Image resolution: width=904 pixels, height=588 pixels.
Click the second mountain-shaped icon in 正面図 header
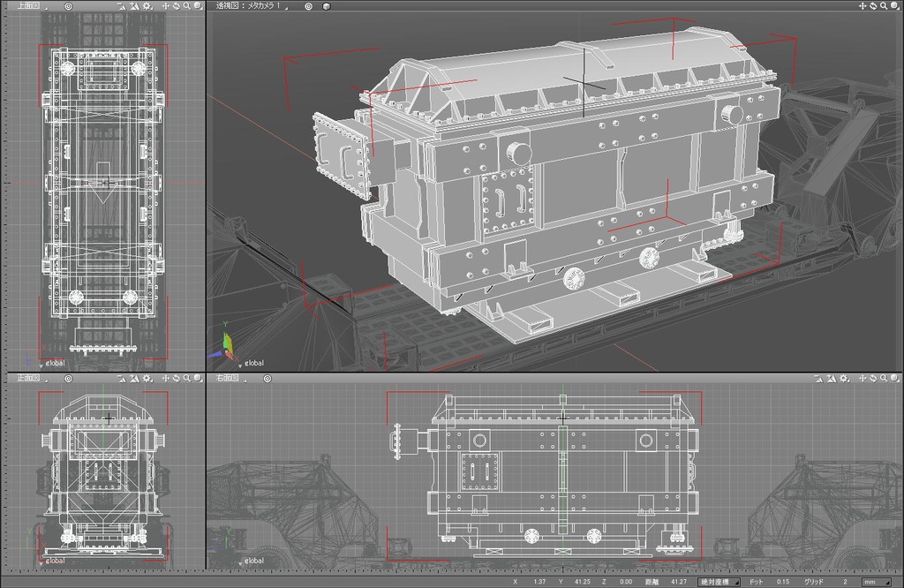tap(134, 378)
